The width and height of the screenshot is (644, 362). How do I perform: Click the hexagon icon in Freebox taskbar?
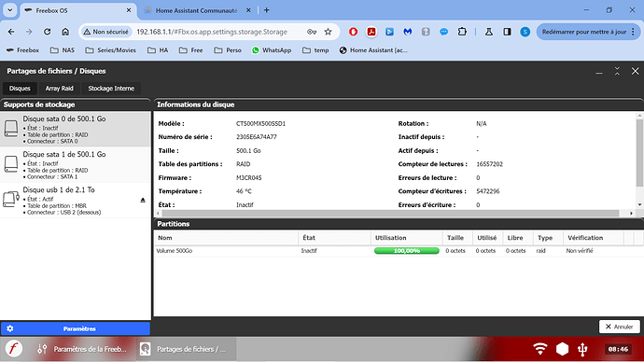(562, 349)
